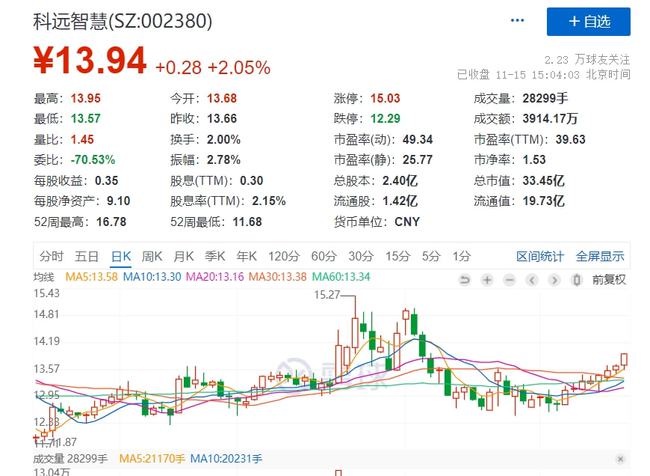Click the 跌停 value 12.29
650x476 pixels.
pos(385,119)
